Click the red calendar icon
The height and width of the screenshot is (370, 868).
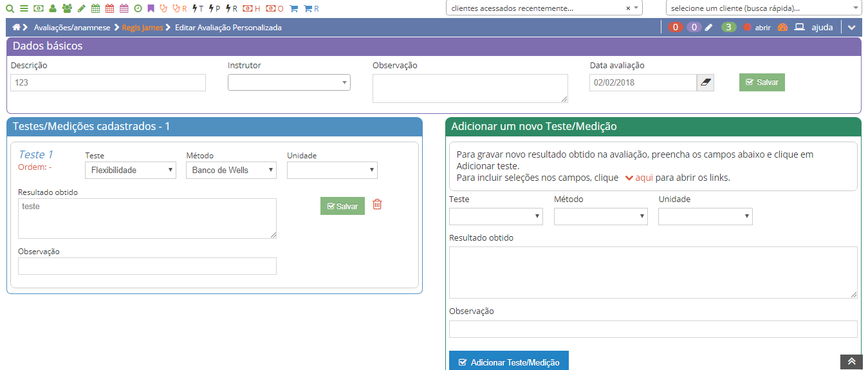point(109,9)
